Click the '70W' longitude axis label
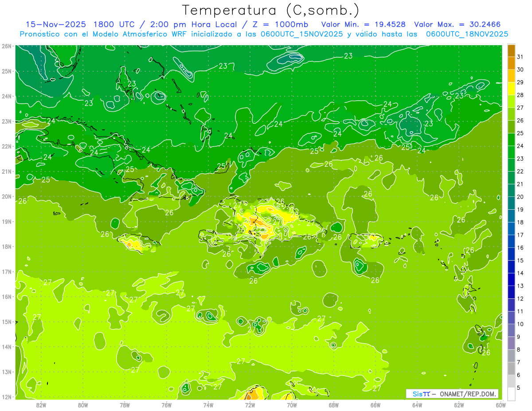532x411 pixels. pos(292,405)
